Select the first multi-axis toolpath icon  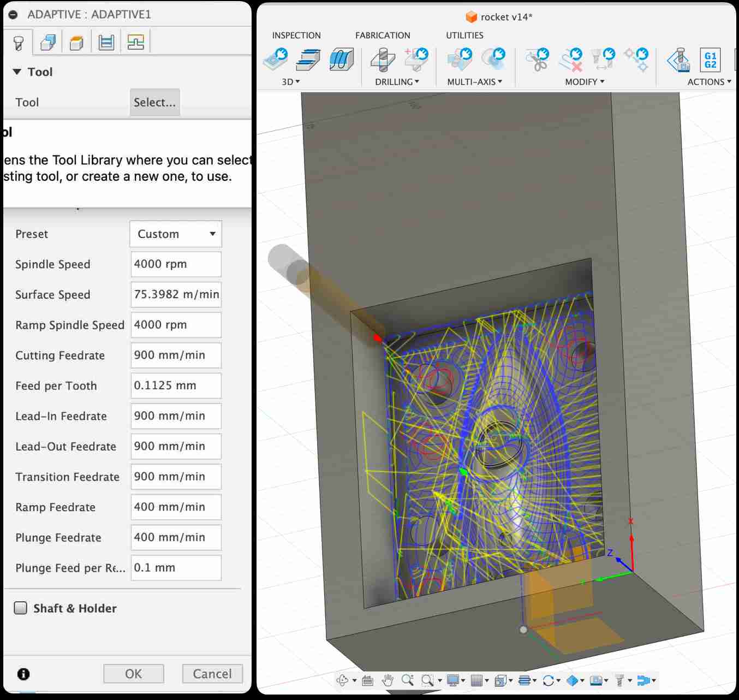point(460,60)
